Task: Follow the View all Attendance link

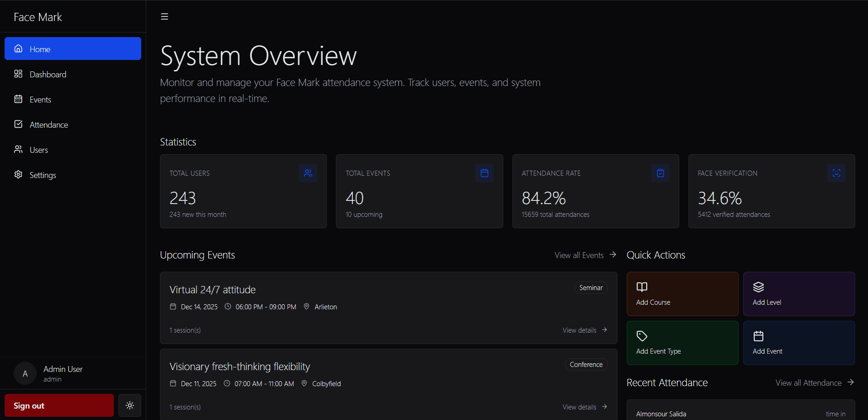Action: 814,383
